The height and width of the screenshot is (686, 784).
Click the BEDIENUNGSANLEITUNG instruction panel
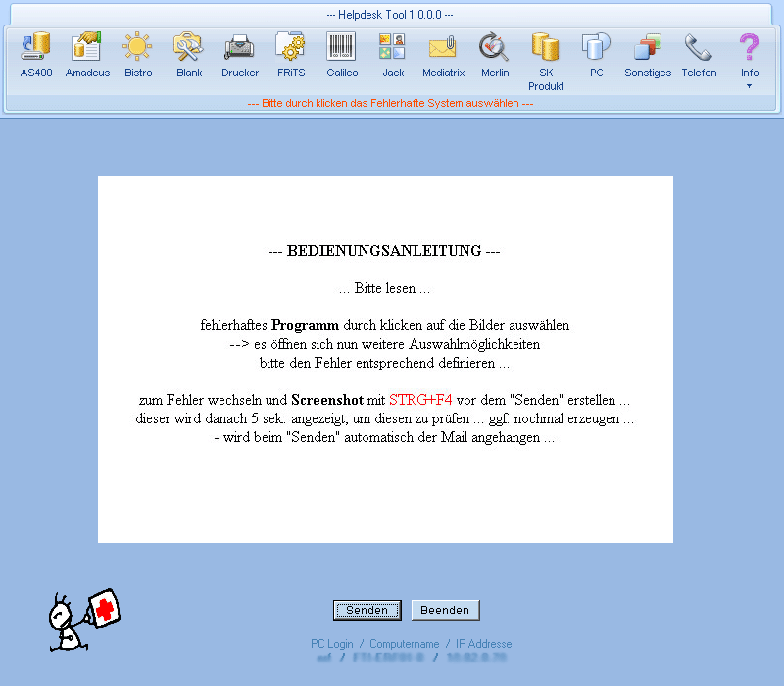coord(385,360)
